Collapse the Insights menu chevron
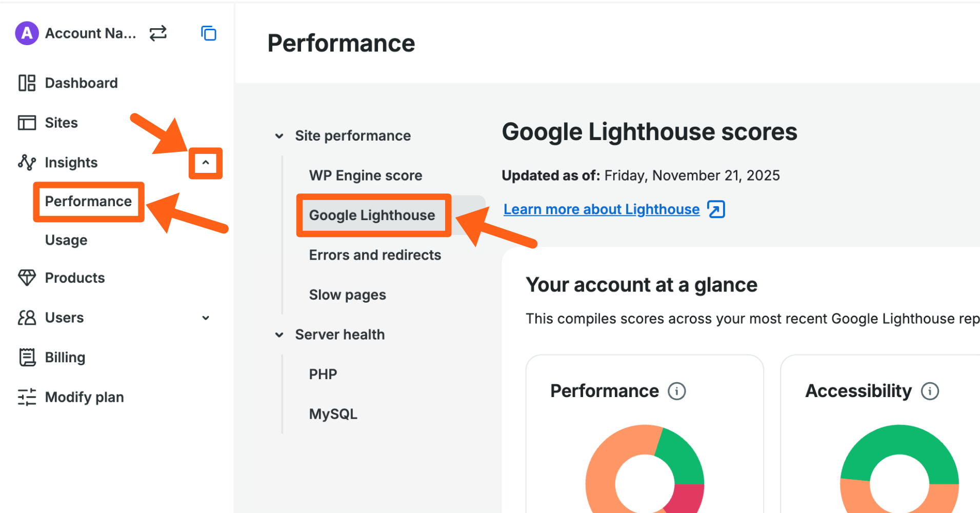980x513 pixels. click(206, 163)
